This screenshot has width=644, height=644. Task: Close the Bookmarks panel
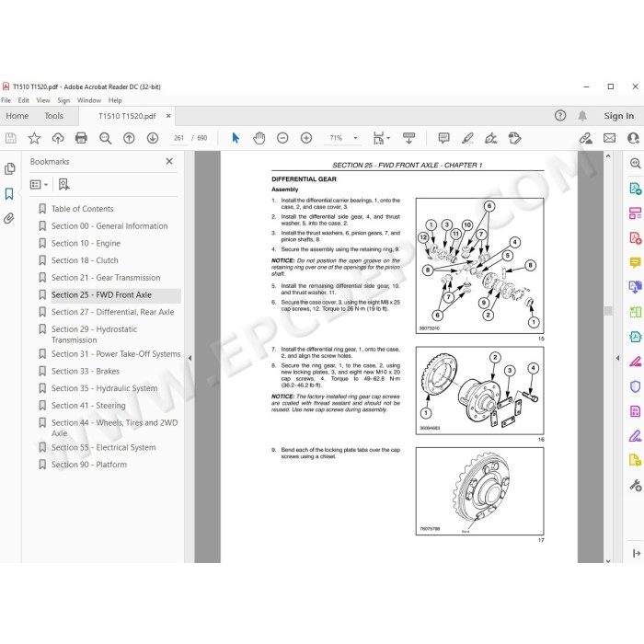169,161
